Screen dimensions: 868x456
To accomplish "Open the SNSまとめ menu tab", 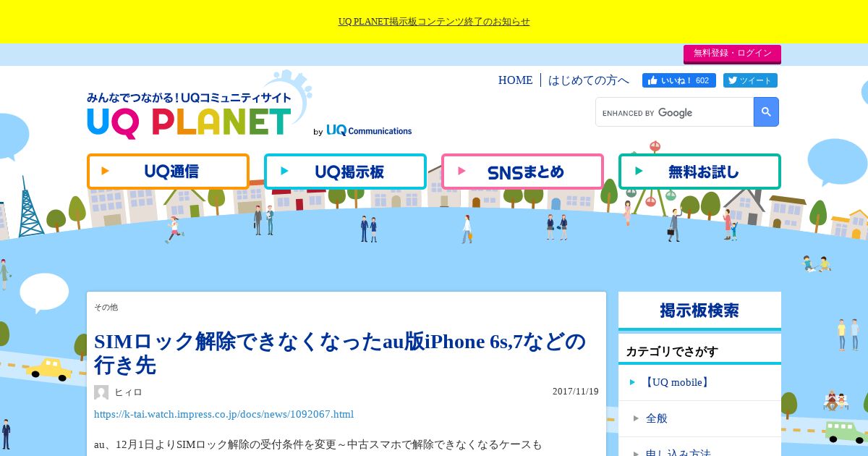I will coord(522,172).
